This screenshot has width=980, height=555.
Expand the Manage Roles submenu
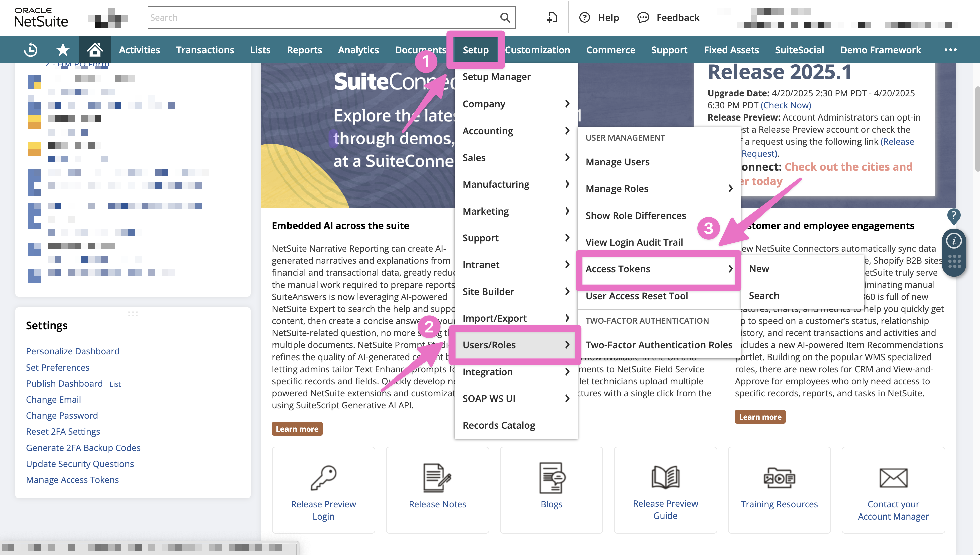tap(659, 188)
